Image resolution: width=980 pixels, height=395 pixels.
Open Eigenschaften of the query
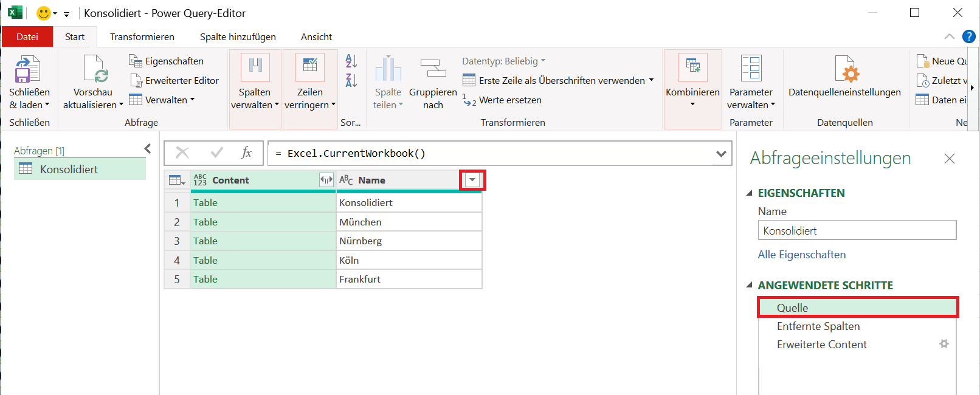pyautogui.click(x=166, y=61)
